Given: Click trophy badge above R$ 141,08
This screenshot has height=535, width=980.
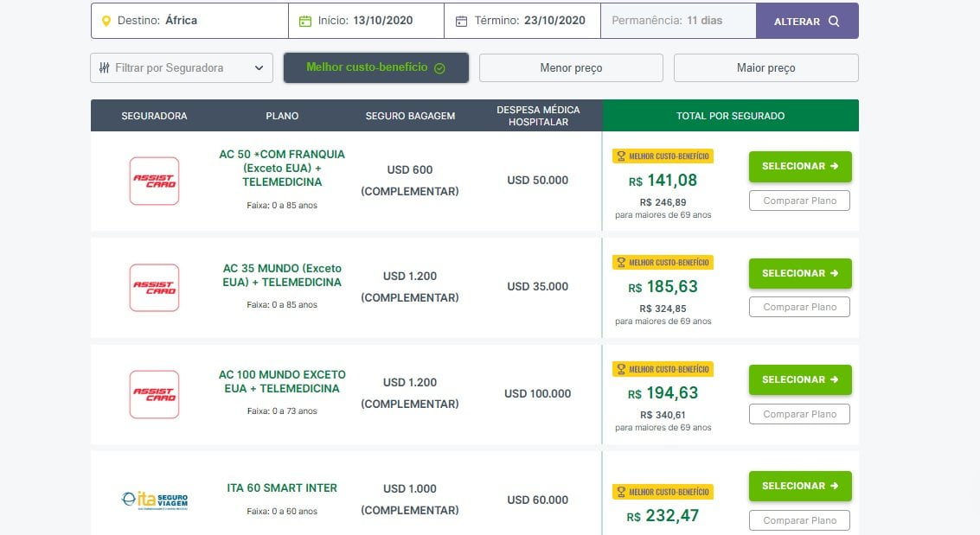Looking at the screenshot, I should (663, 156).
